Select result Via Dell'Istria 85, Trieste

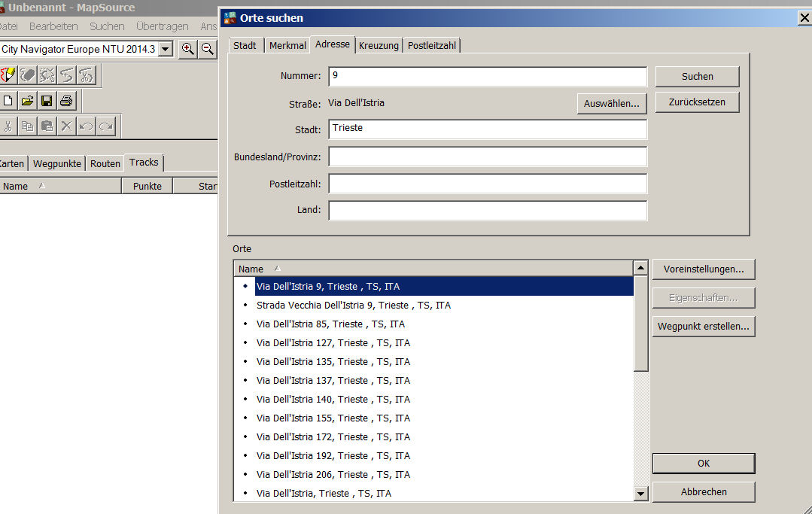[433, 324]
